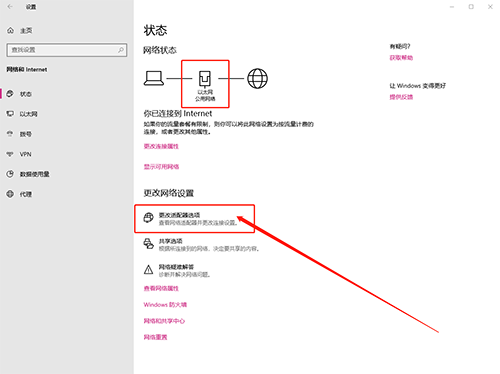
Task: Select the 状态 status sidebar icon
Action: (10, 94)
